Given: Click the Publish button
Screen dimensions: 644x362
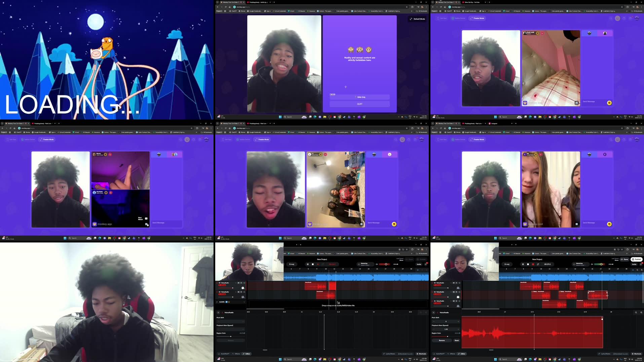Looking at the screenshot, I should tap(637, 259).
